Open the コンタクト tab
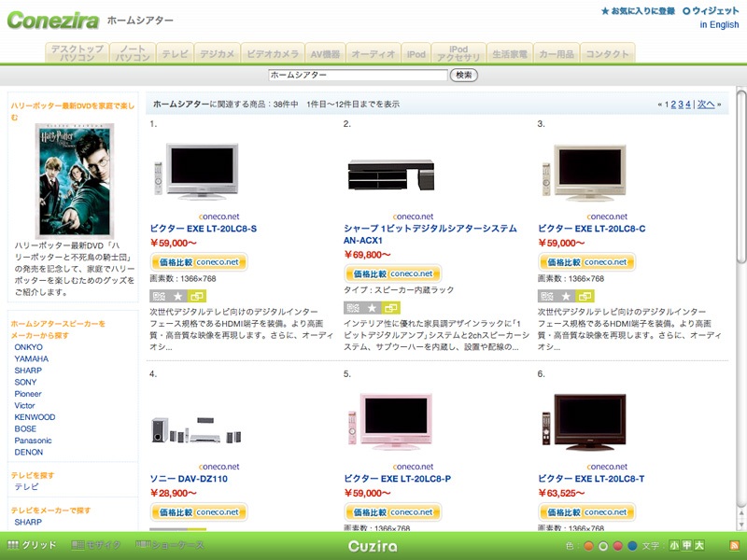The width and height of the screenshot is (747, 560). pos(608,54)
